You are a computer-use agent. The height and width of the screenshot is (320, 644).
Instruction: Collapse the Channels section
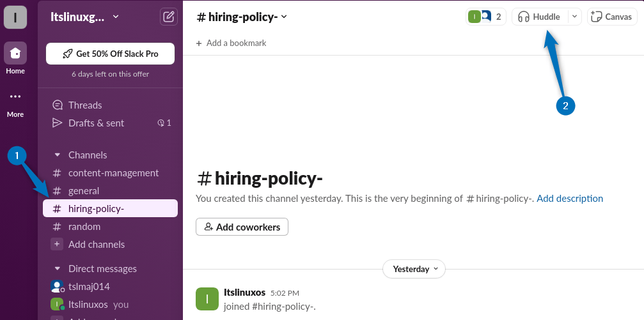57,155
